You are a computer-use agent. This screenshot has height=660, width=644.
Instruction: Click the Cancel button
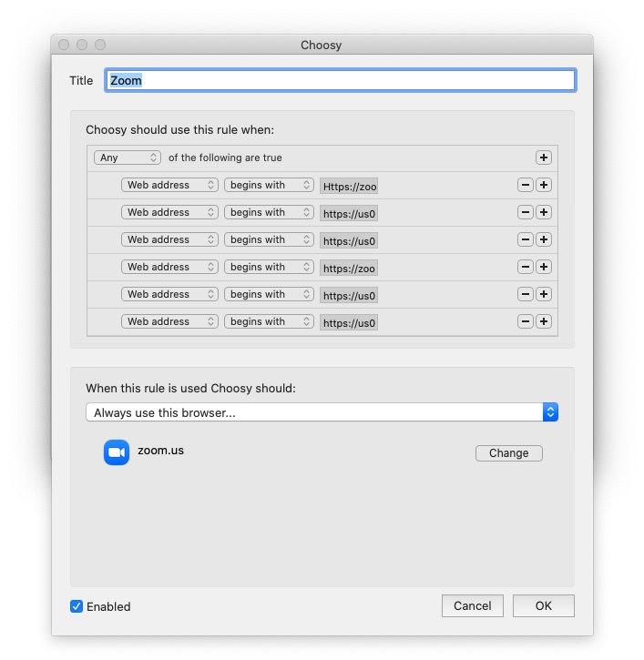[x=472, y=605]
